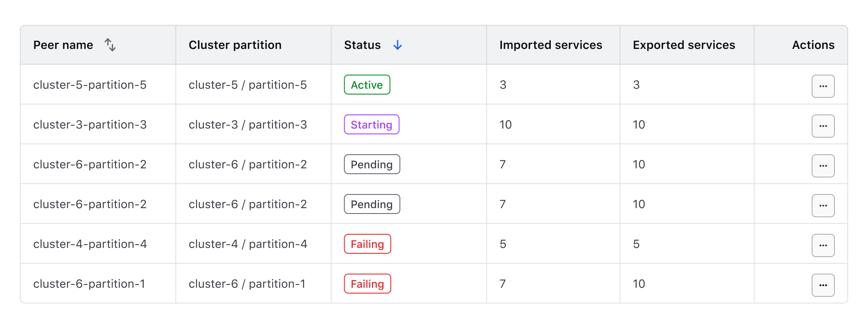Click the Pending badge in the third row

371,164
